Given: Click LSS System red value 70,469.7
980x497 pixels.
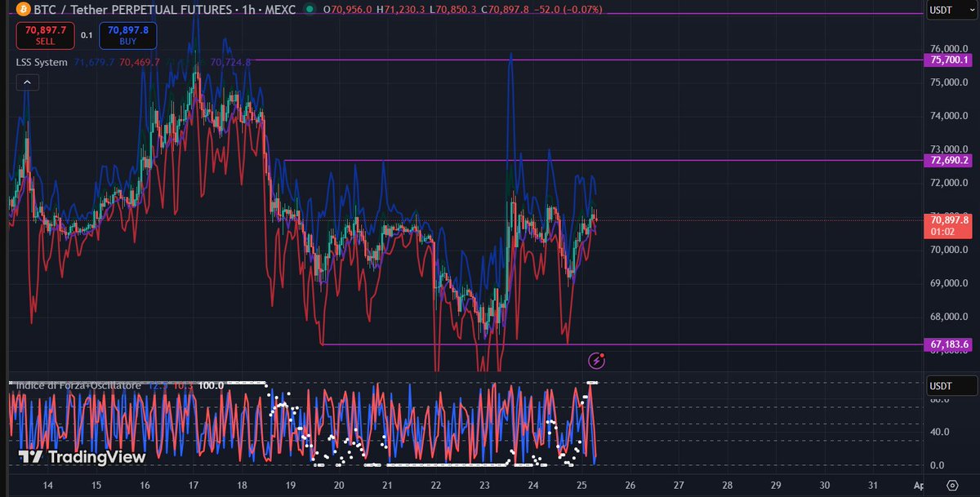Looking at the screenshot, I should tap(140, 62).
